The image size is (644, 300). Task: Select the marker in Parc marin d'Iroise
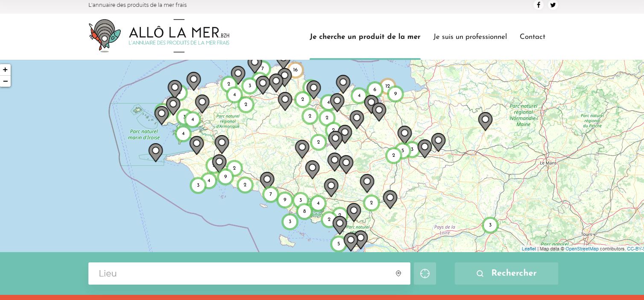coord(155,151)
